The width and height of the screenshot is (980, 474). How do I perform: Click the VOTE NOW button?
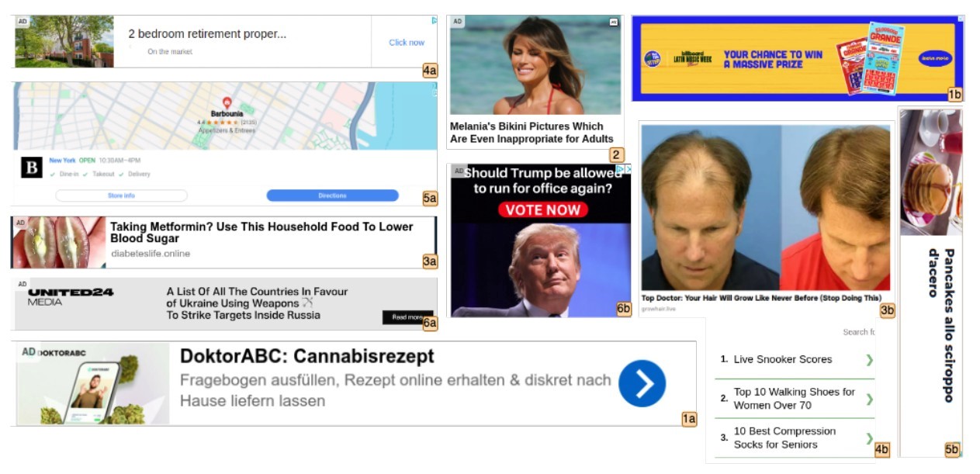click(x=542, y=209)
